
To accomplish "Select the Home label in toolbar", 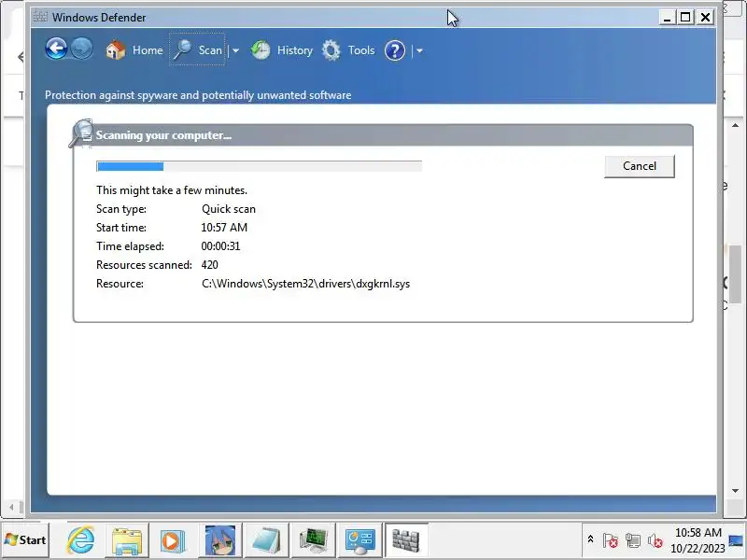I will tap(148, 50).
